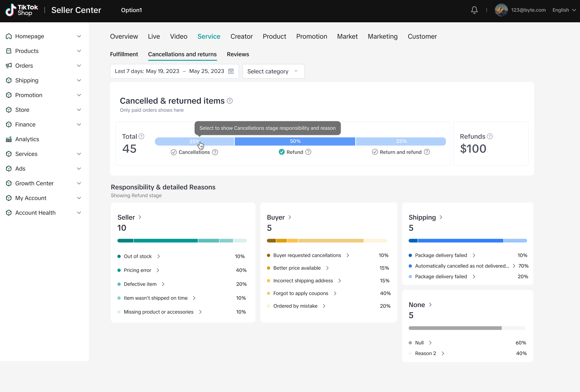Click the Analytics chart icon in sidebar
The width and height of the screenshot is (580, 392).
pos(9,139)
